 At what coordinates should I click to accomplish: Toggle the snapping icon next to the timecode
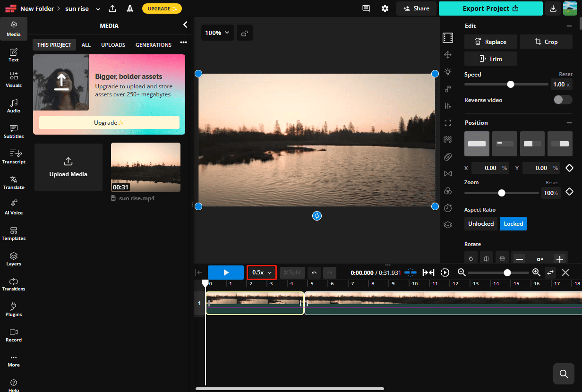[x=411, y=273]
